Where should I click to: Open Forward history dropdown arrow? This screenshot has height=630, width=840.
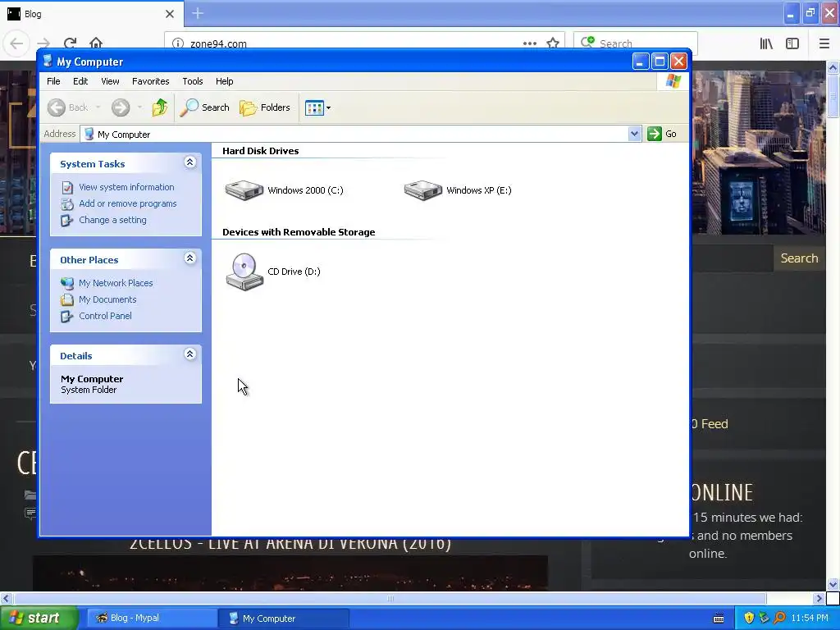pyautogui.click(x=139, y=107)
